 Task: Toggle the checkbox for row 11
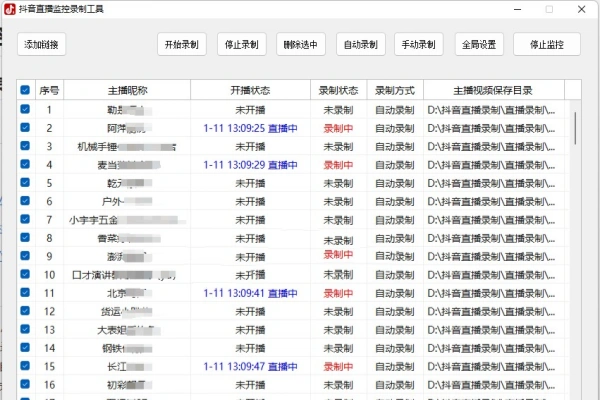pyautogui.click(x=24, y=293)
